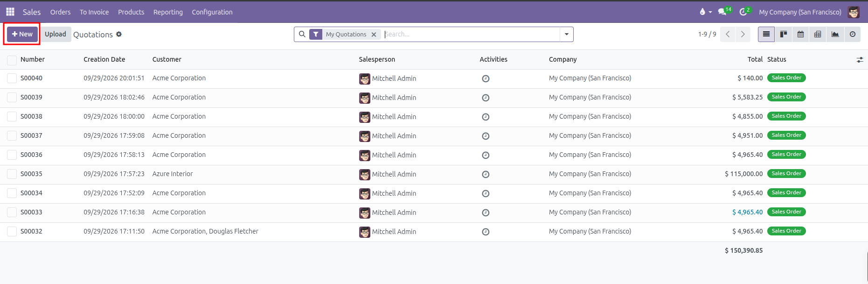The width and height of the screenshot is (868, 284).
Task: Create a new quotation with New button
Action: (22, 34)
